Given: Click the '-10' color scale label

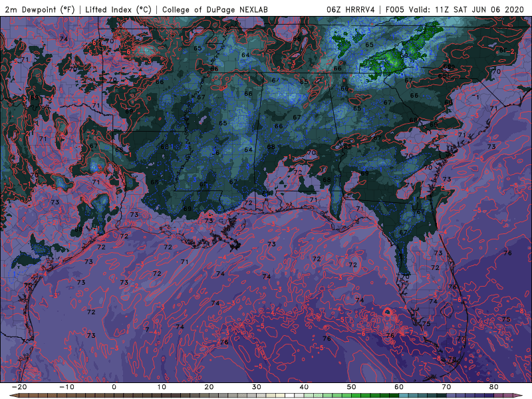Looking at the screenshot, I should pyautogui.click(x=66, y=387).
